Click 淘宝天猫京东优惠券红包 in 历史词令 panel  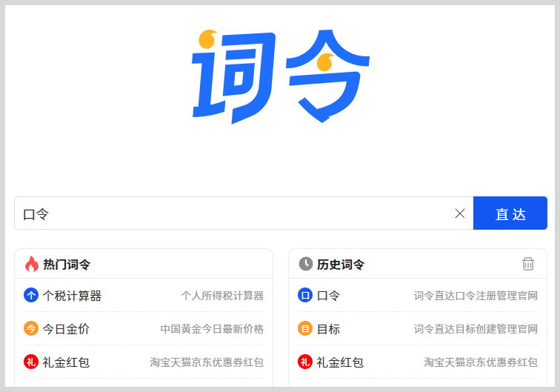pyautogui.click(x=481, y=362)
